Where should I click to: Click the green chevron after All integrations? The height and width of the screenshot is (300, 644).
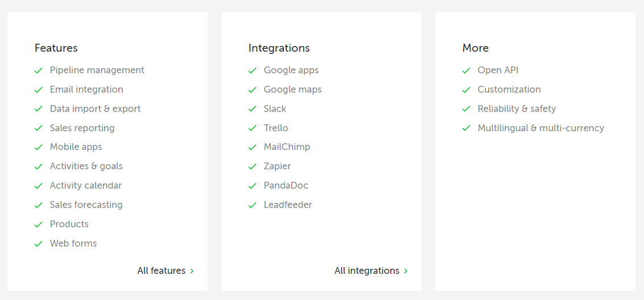[x=406, y=271]
